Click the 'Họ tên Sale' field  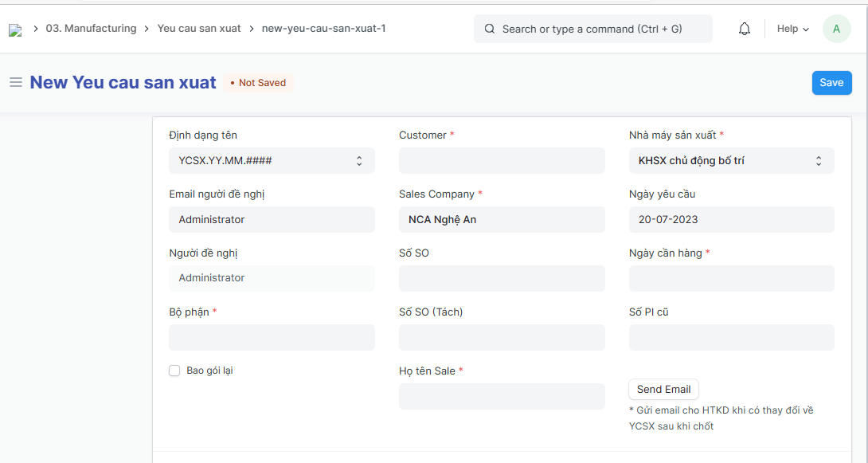click(x=502, y=397)
